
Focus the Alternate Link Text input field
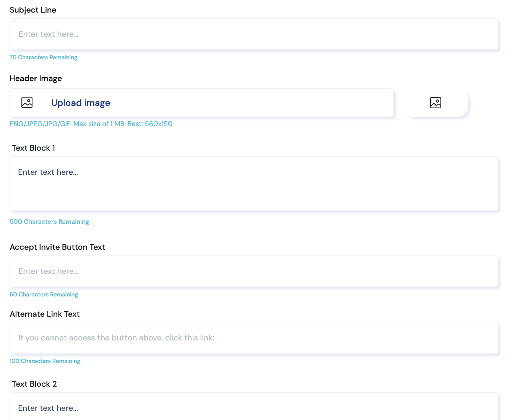coord(253,338)
